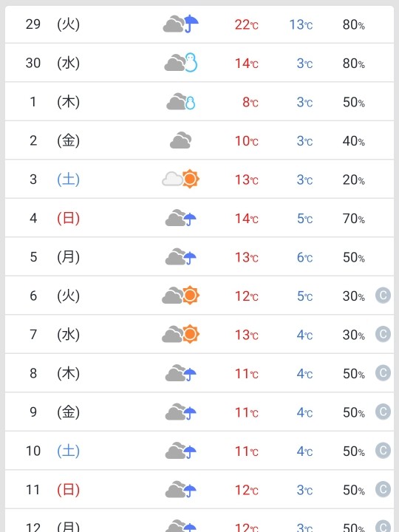399x532 pixels.
Task: Tap the gray C badge on day 8 row
Action: [x=383, y=373]
